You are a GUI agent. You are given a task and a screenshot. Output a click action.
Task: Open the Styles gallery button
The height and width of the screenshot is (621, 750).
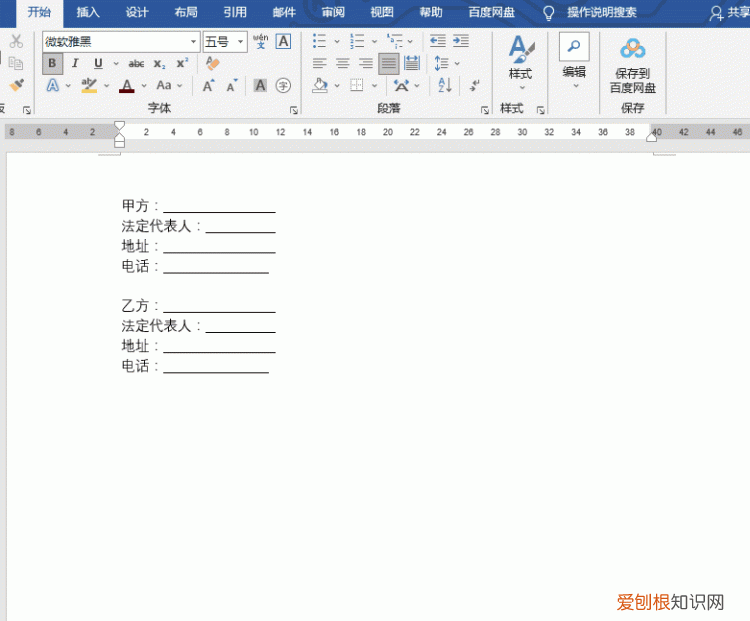coord(520,62)
